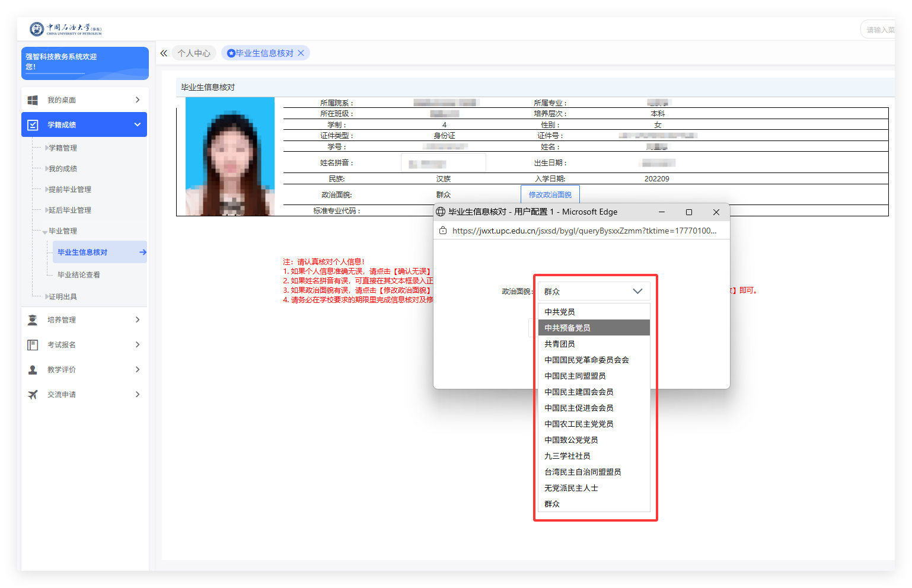Click the 教学评价 person icon
The image size is (912, 588).
pyautogui.click(x=33, y=370)
